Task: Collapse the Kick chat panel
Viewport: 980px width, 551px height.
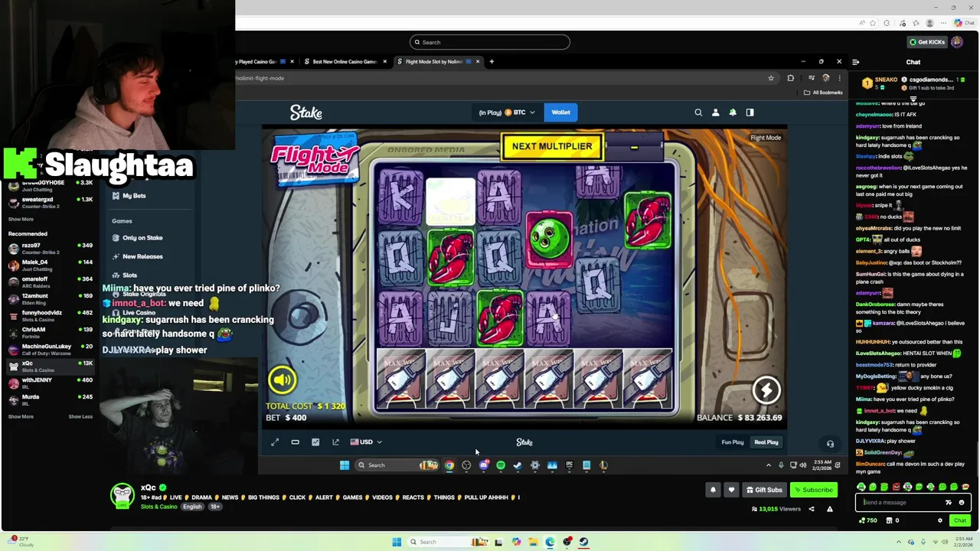Action: pyautogui.click(x=856, y=62)
